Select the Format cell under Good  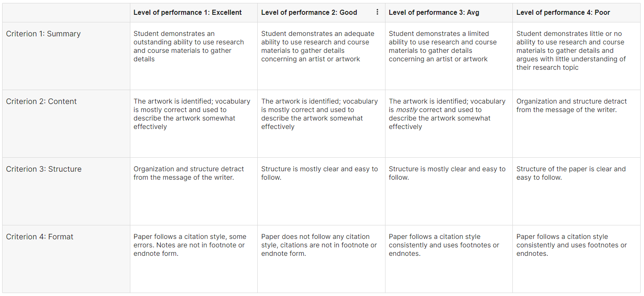[319, 245]
